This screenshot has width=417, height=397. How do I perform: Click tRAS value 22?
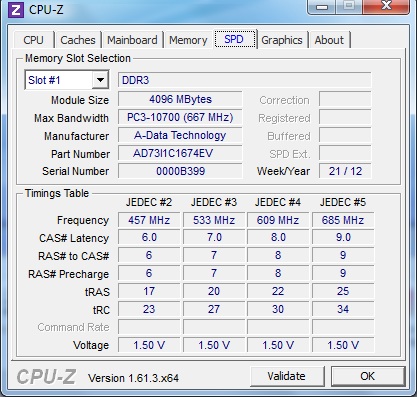click(x=278, y=291)
